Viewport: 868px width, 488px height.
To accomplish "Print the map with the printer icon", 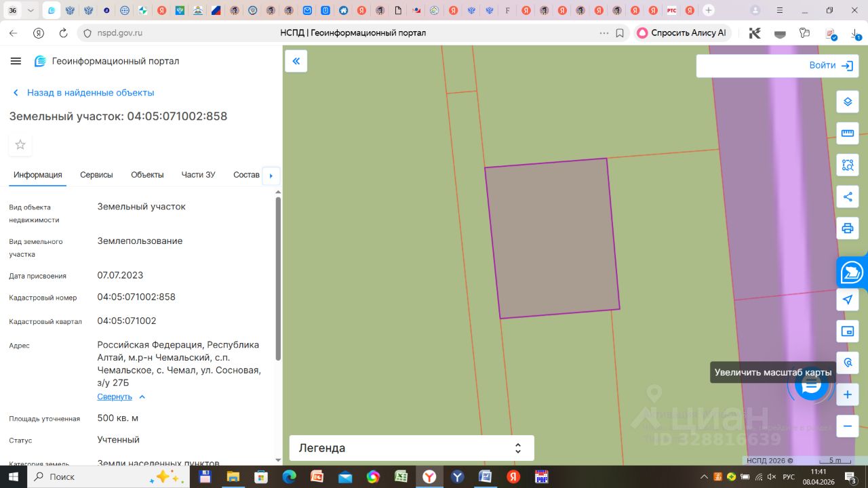I will point(848,228).
